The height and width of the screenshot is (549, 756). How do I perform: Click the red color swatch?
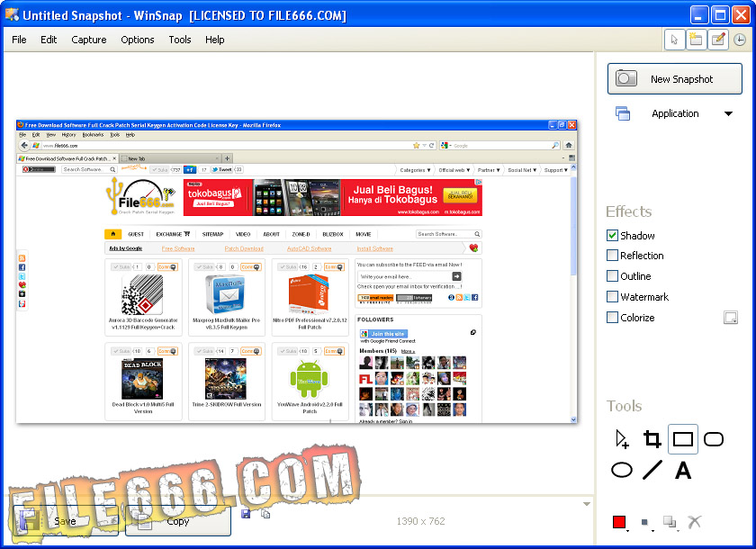(619, 521)
